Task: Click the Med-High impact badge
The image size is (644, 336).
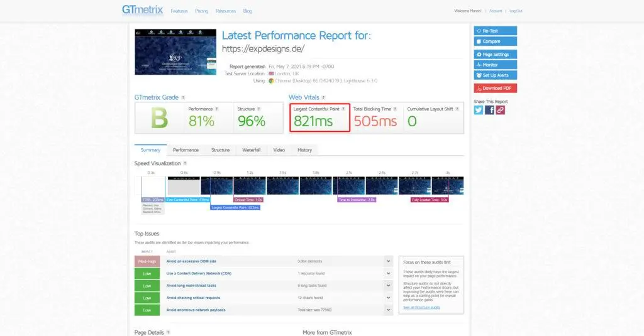Action: point(147,261)
